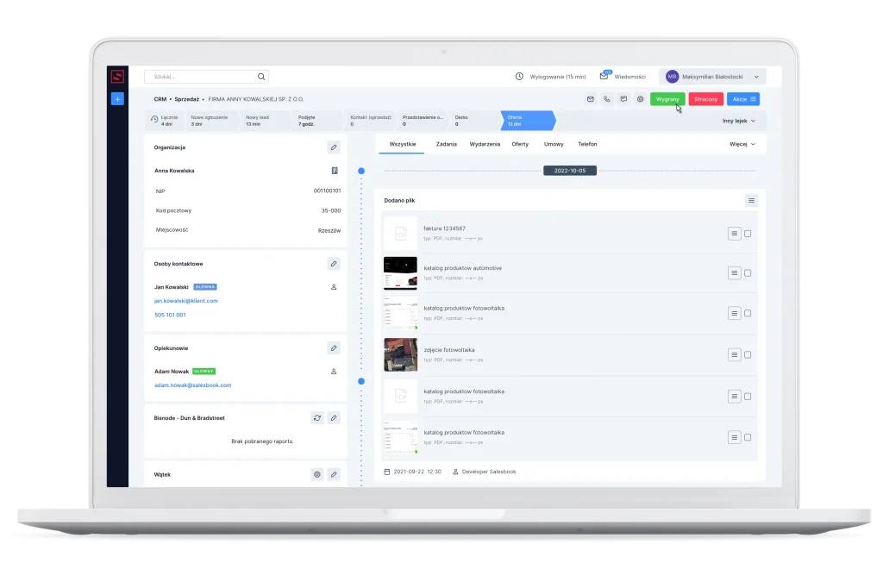Click the phone number 505 101 001

(170, 315)
